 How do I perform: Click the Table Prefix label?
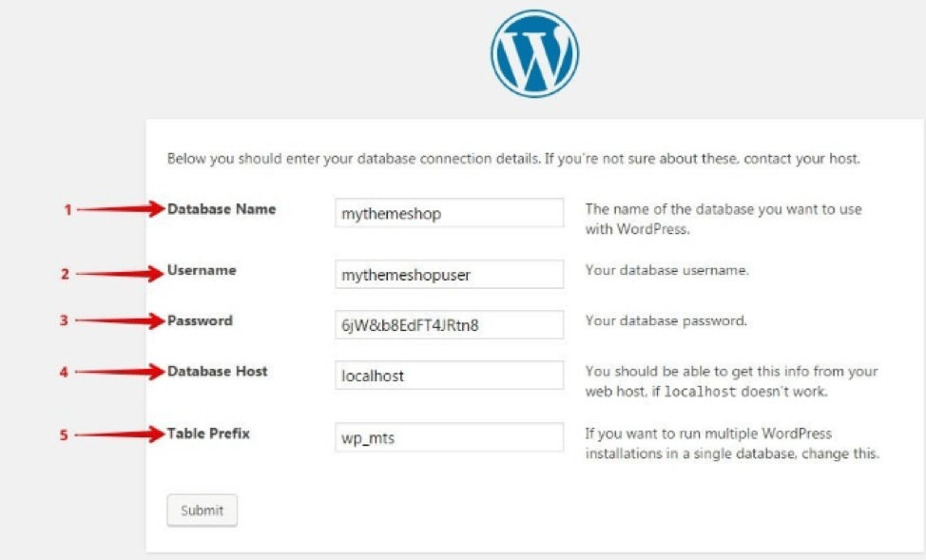tap(208, 433)
